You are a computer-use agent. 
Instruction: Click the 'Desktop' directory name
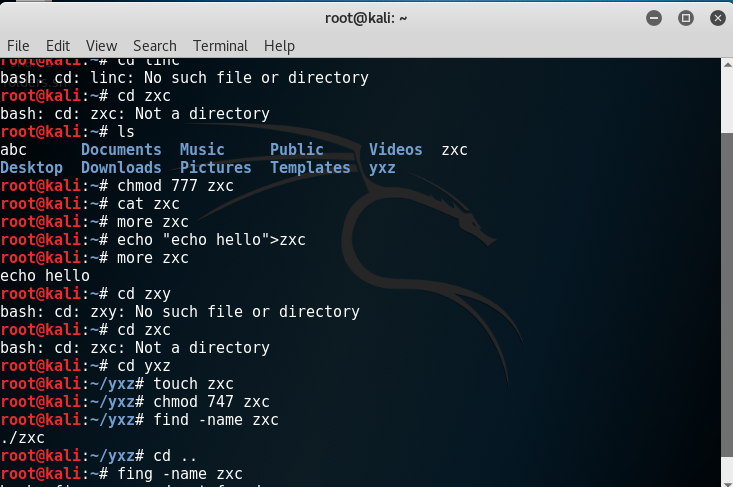coord(31,168)
